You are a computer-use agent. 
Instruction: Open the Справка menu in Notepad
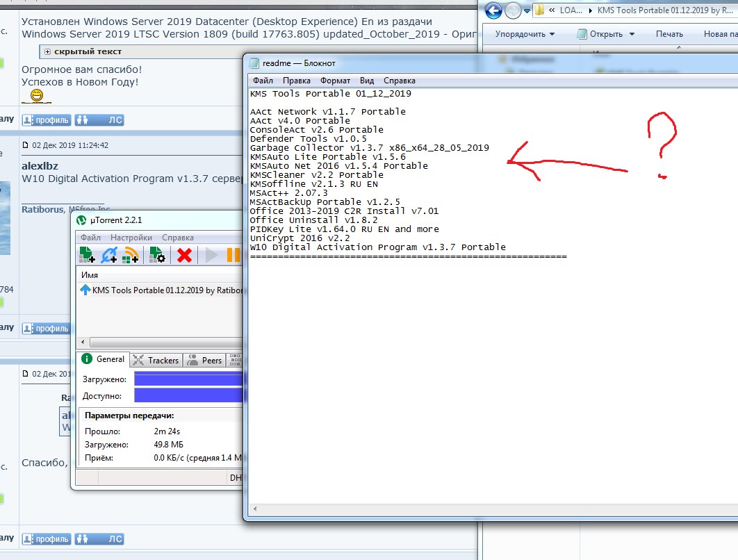[399, 81]
